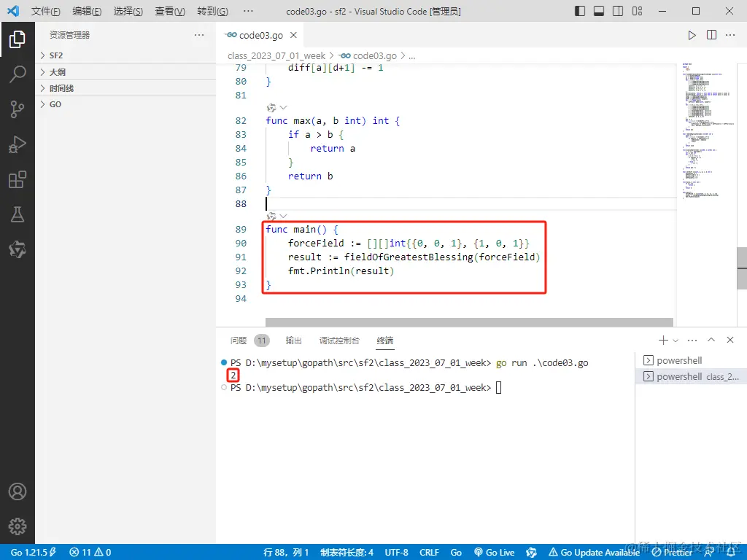
Task: Open the 转到(G) menu
Action: 212,12
